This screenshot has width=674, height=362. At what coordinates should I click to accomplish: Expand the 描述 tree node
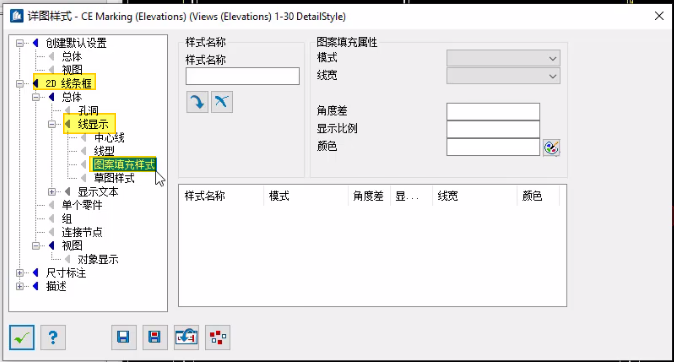tap(20, 286)
